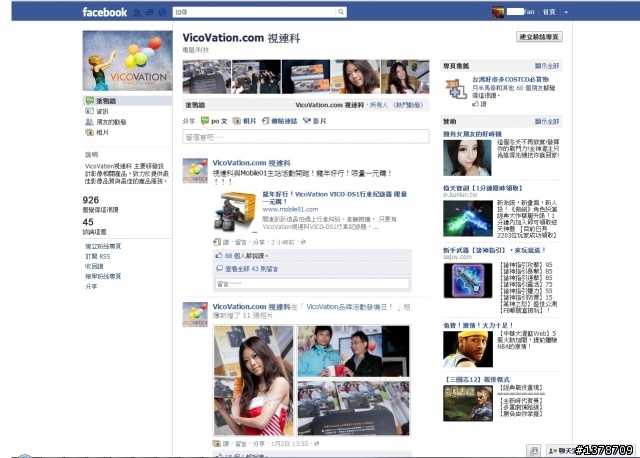Open the green energy game ad image

pos(468,218)
